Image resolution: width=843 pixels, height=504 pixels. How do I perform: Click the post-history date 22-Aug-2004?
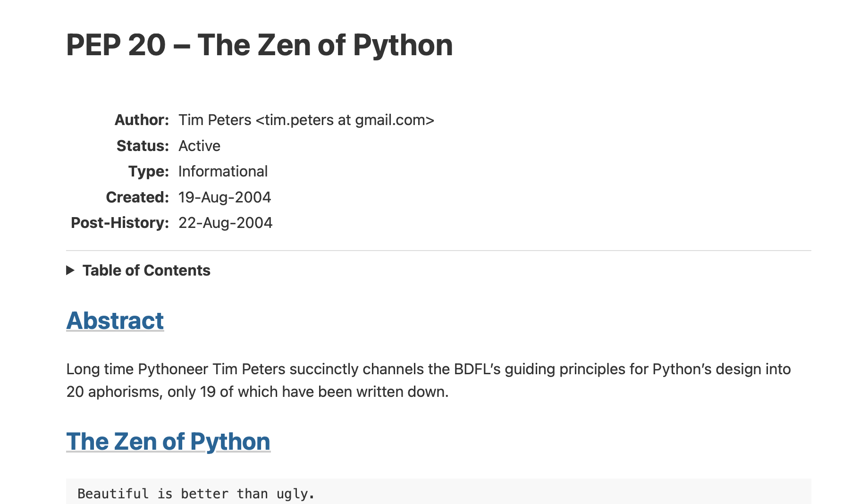coord(225,223)
